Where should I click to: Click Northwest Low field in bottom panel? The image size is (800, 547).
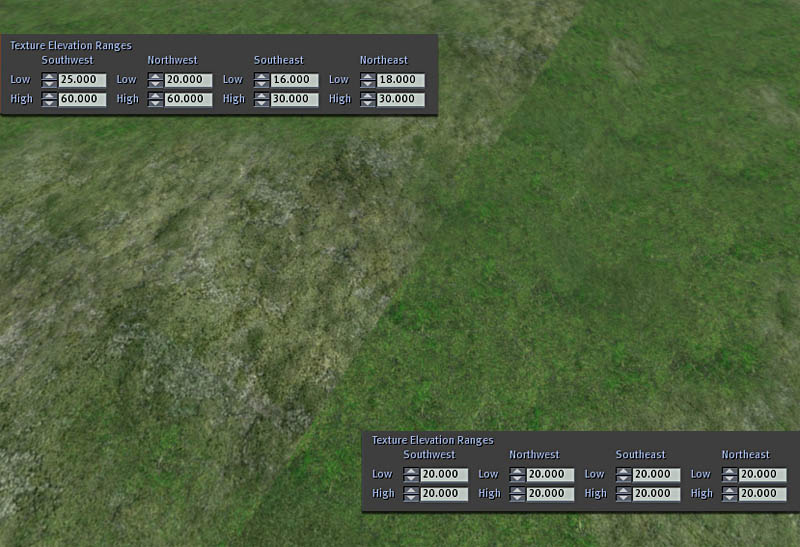(551, 475)
